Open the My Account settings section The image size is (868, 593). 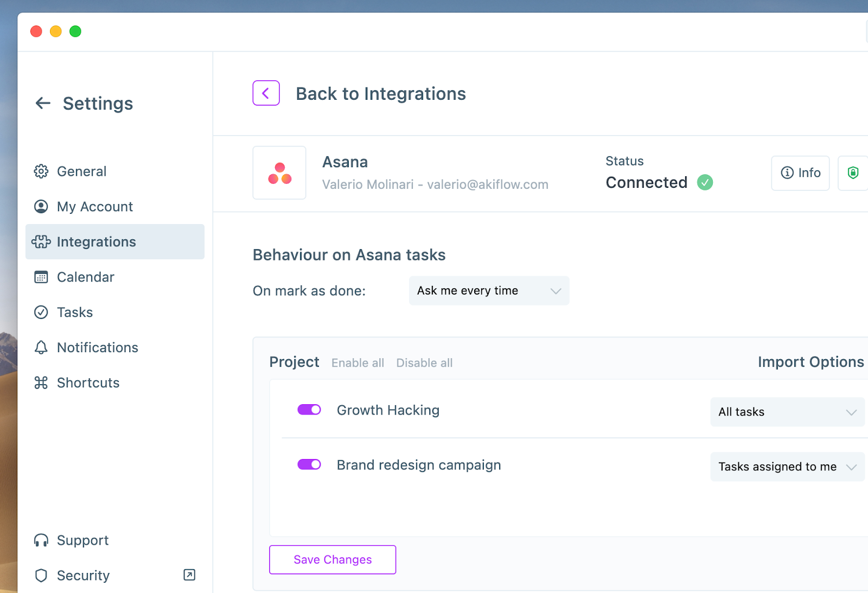[94, 207]
